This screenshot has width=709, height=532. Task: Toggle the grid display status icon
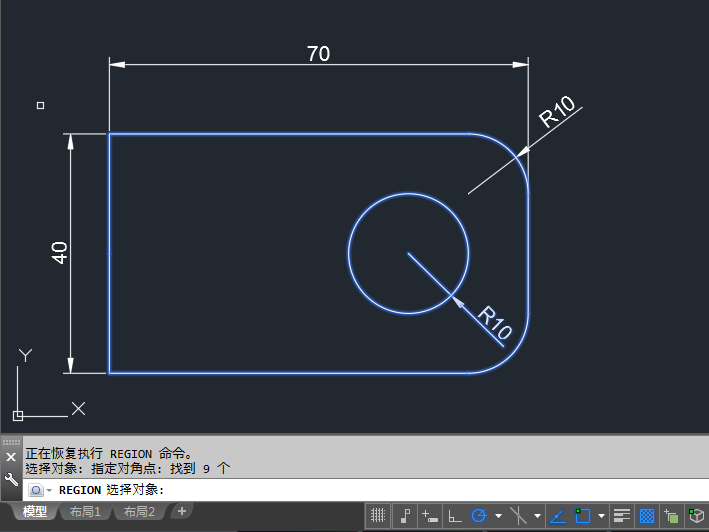(378, 515)
